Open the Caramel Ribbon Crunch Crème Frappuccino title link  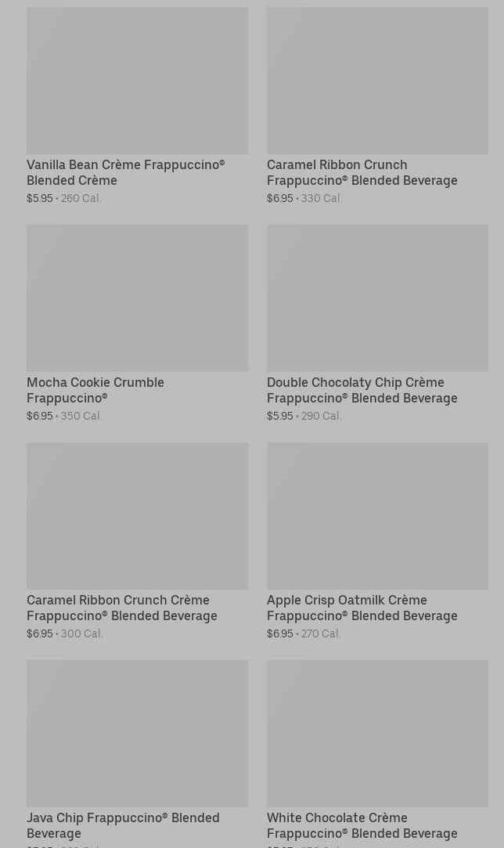tap(122, 608)
